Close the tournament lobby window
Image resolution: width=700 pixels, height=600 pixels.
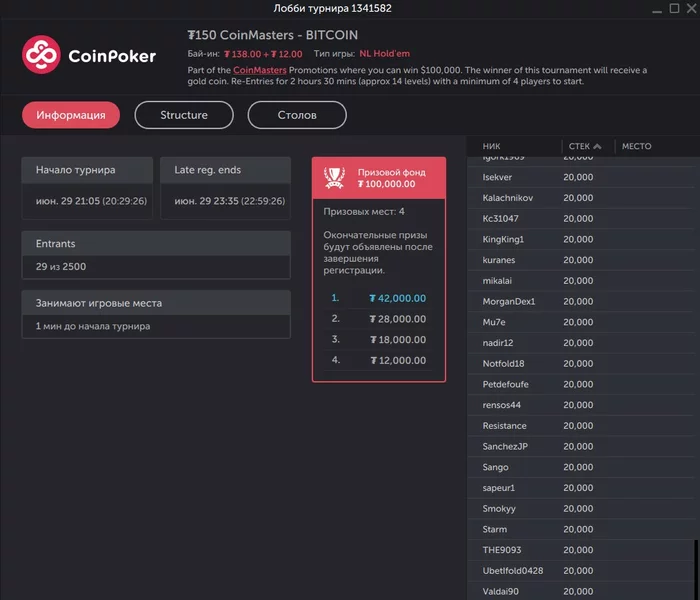692,8
